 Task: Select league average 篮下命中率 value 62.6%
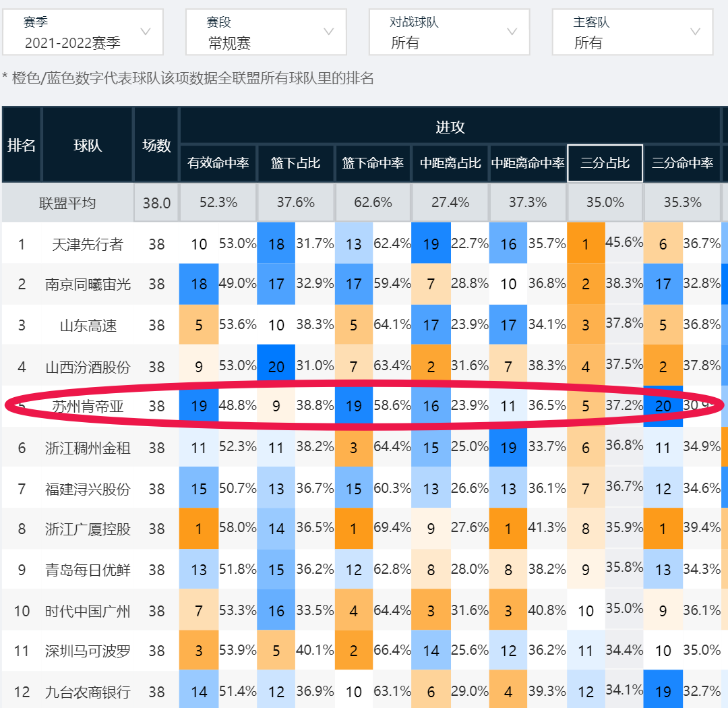[x=373, y=202]
